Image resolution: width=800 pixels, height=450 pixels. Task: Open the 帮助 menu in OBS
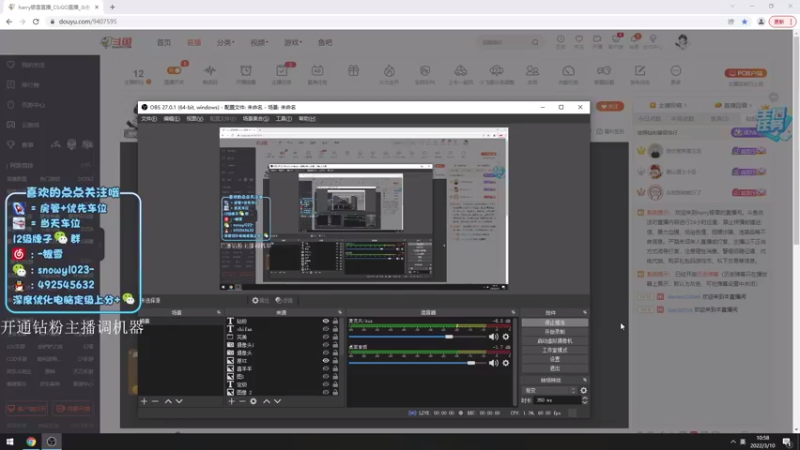click(307, 118)
